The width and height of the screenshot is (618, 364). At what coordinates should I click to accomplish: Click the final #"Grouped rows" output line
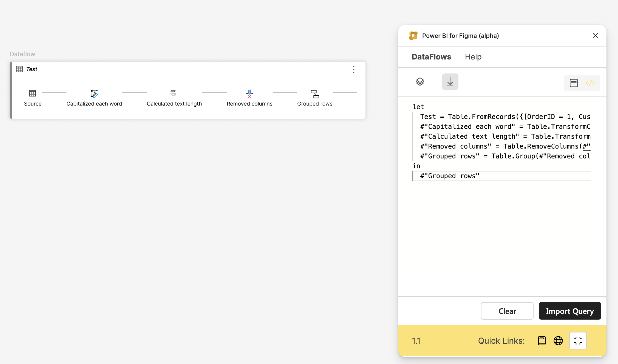coord(450,176)
